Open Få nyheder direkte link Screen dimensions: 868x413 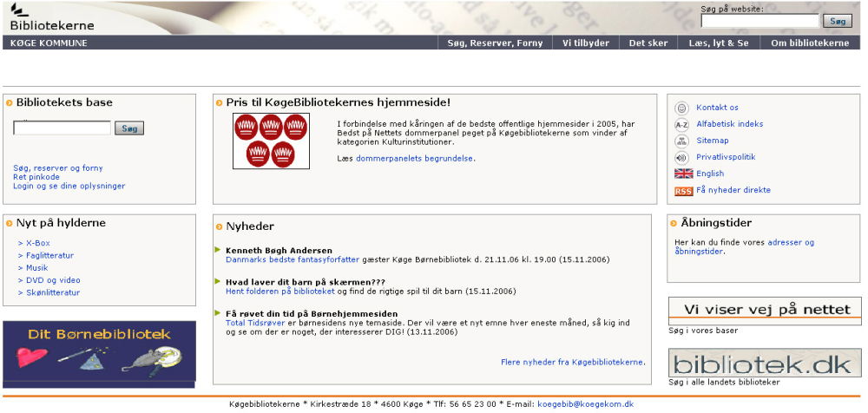(733, 190)
